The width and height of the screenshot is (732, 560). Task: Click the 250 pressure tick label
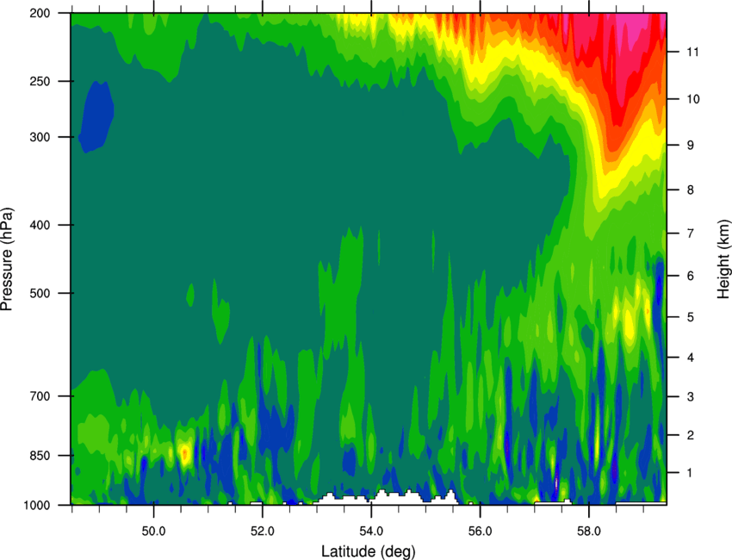[40, 81]
